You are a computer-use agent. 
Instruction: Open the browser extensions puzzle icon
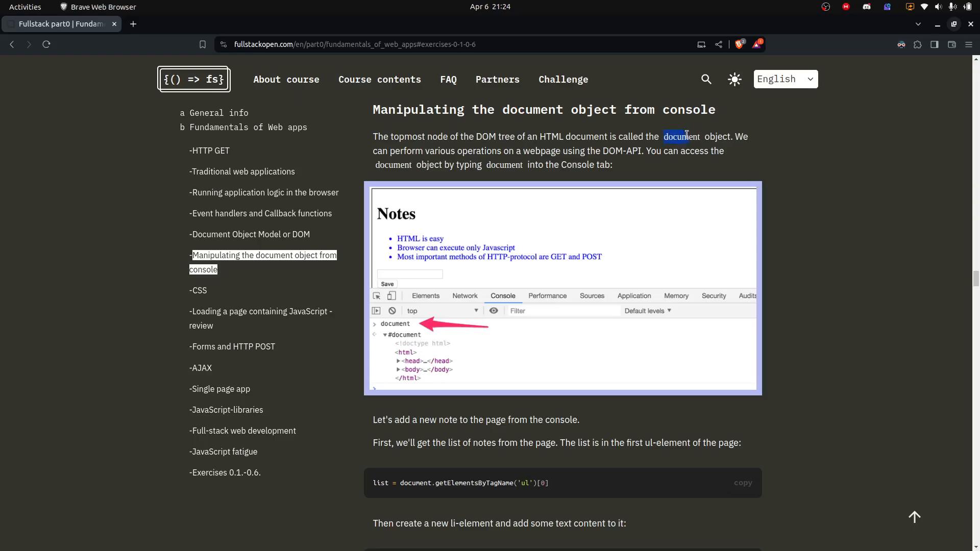[918, 44]
